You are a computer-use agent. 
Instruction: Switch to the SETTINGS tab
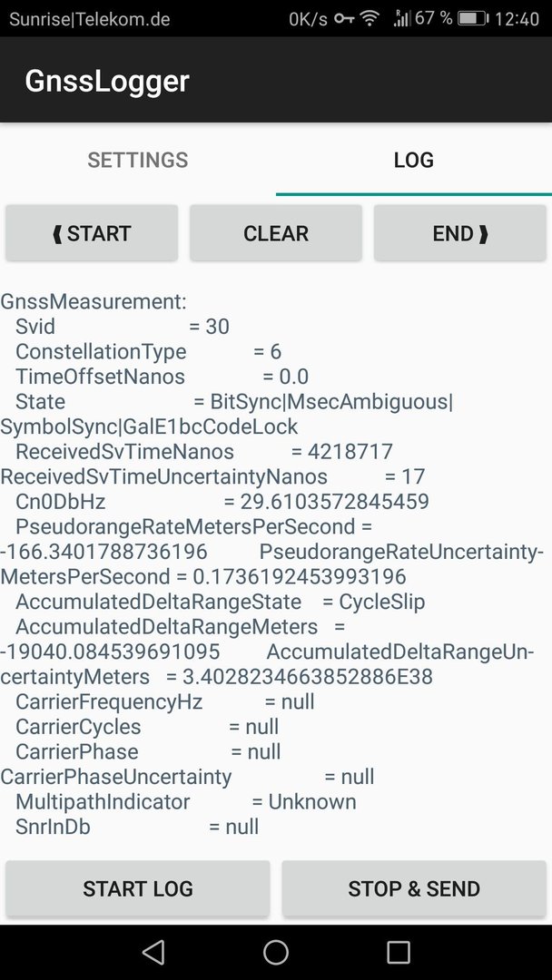click(137, 160)
